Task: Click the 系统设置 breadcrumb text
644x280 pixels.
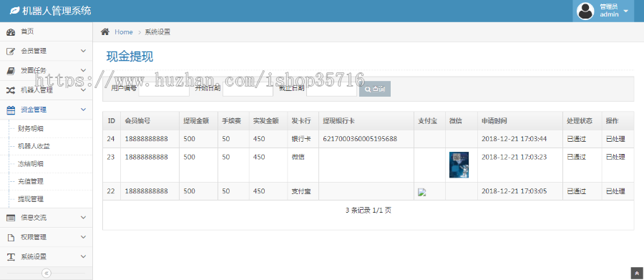Action: (157, 32)
